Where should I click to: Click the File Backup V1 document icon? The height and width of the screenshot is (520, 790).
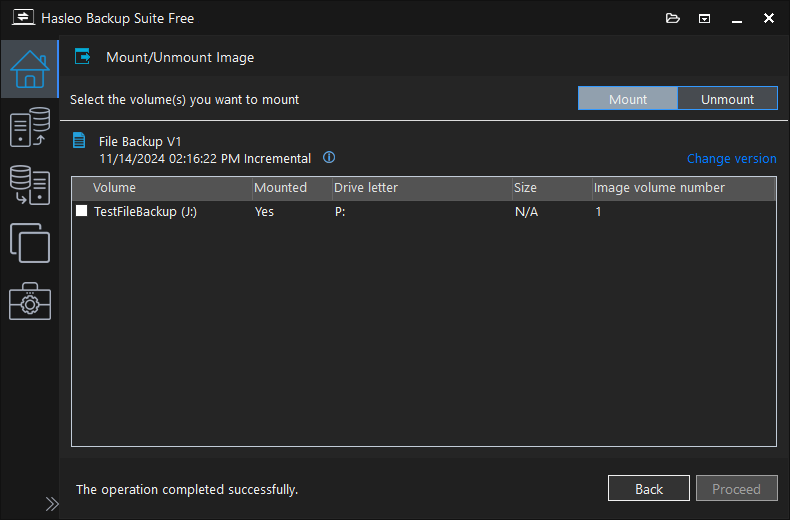pyautogui.click(x=79, y=140)
